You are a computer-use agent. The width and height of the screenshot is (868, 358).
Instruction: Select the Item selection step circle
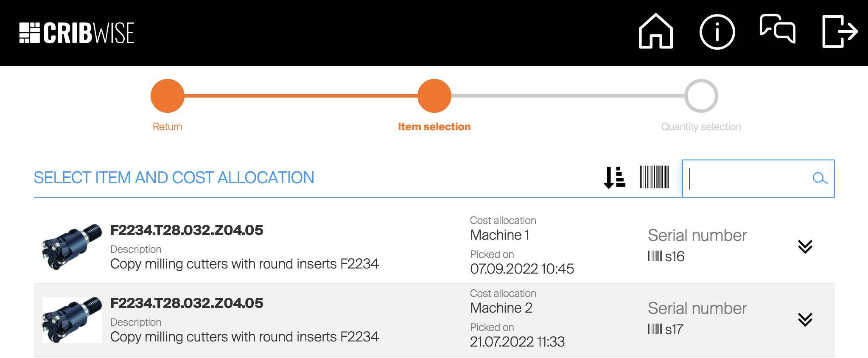coord(434,96)
